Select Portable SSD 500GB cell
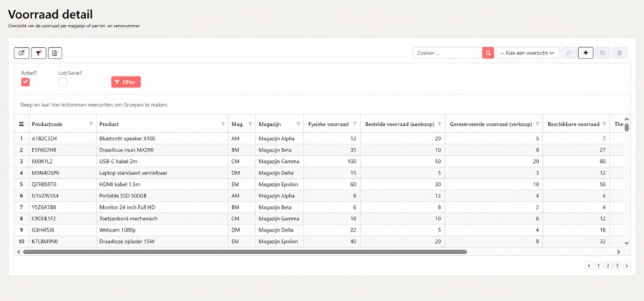 point(162,196)
